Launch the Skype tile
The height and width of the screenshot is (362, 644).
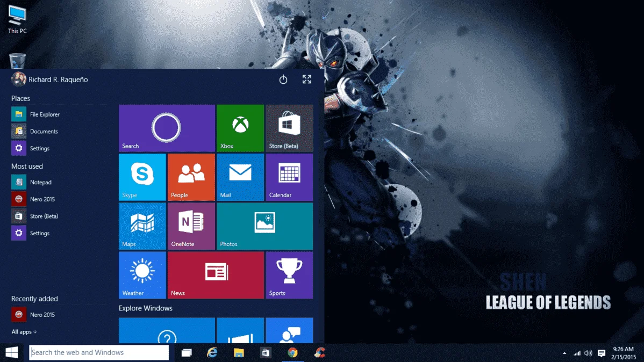click(142, 177)
